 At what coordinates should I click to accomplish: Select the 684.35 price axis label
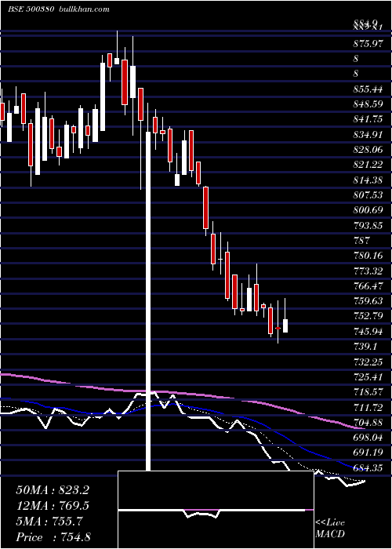click(368, 467)
